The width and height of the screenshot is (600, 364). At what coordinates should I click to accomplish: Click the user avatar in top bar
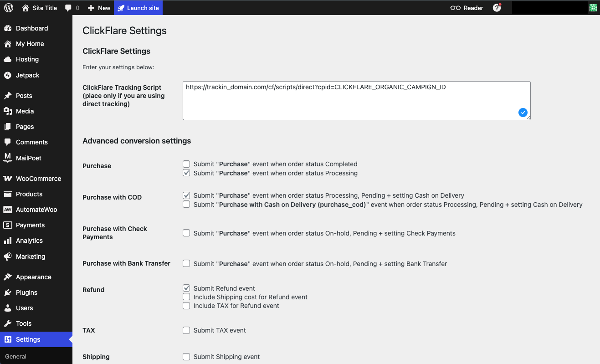tap(593, 8)
